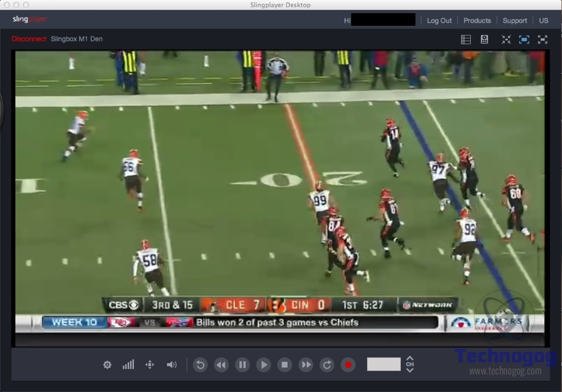This screenshot has height=392, width=562.
Task: Click the Slingbox M1 Den label
Action: [76, 39]
